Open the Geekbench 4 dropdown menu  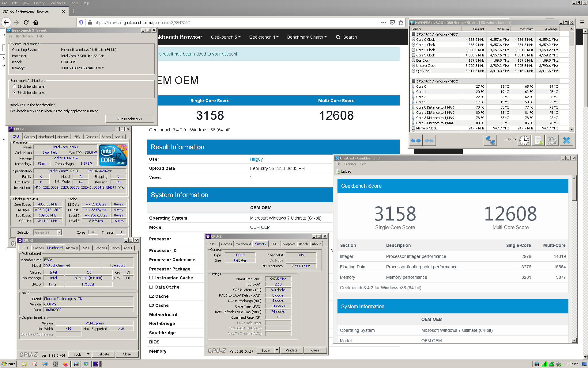click(264, 37)
